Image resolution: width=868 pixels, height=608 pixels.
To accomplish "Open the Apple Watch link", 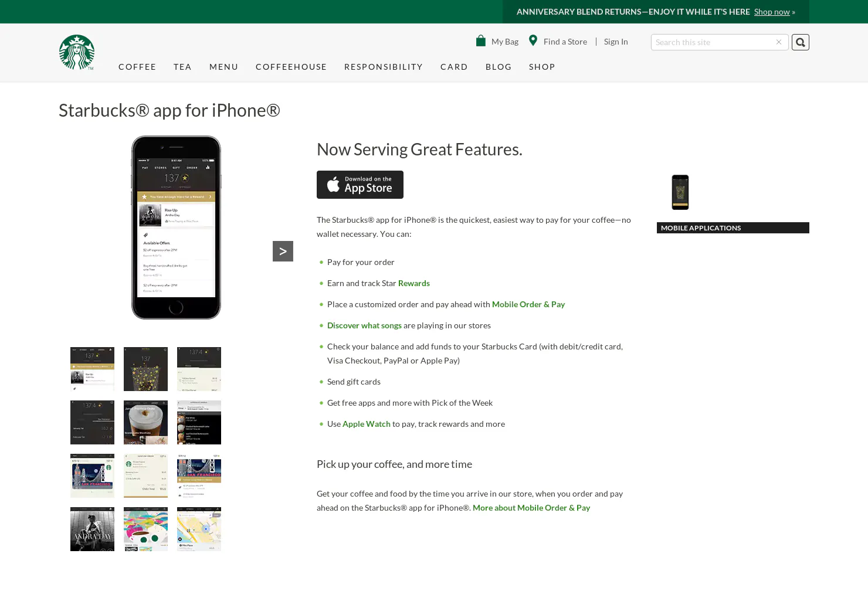I will tap(367, 424).
